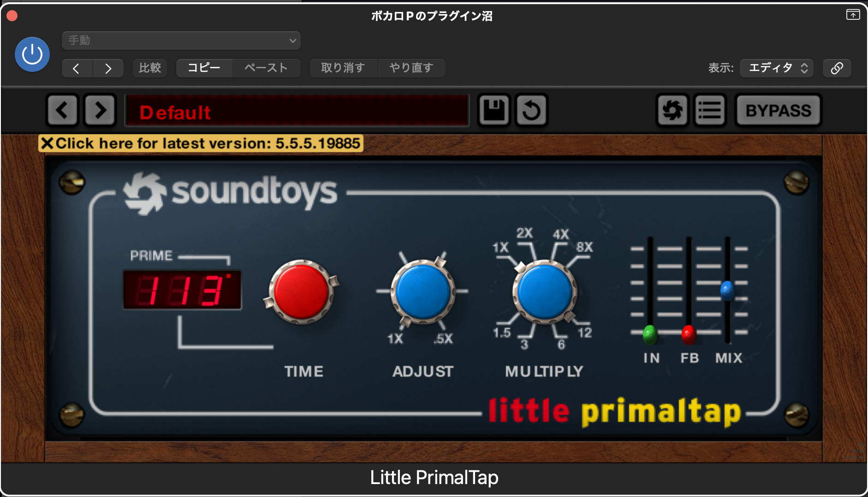Save preset with floppy disk icon

click(x=494, y=110)
